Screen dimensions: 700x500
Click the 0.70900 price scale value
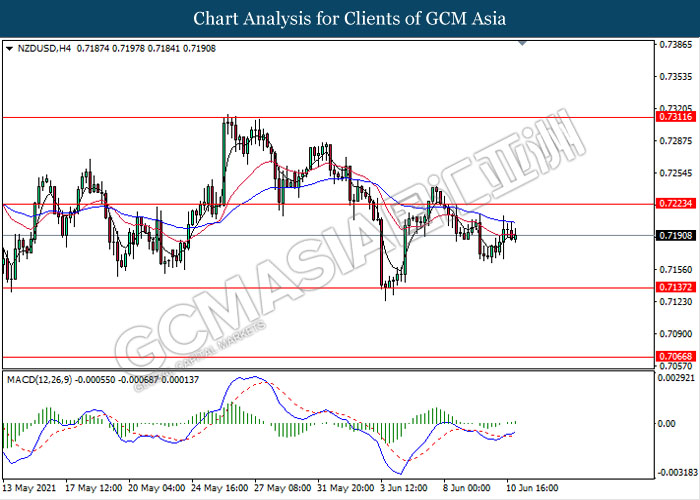coord(676,334)
